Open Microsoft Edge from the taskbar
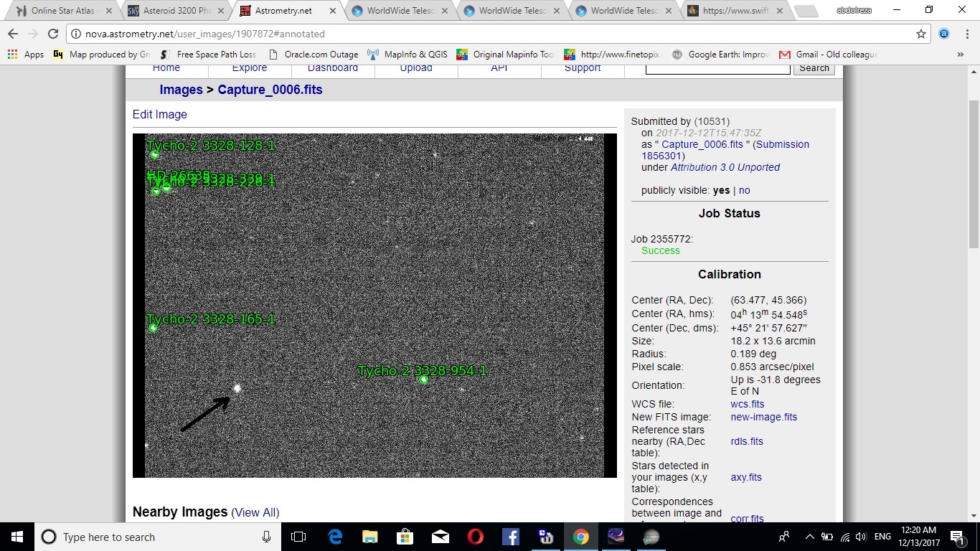Screen dimensions: 980x551 tap(334, 537)
